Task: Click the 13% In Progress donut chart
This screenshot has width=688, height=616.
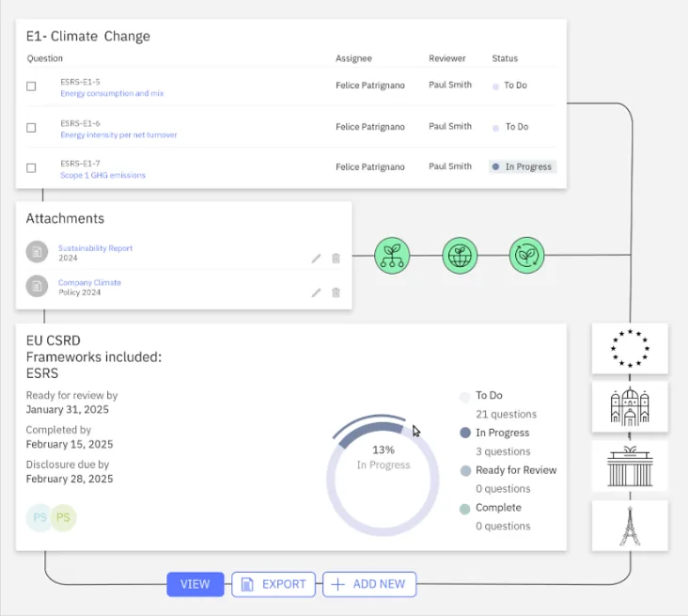Action: point(383,475)
